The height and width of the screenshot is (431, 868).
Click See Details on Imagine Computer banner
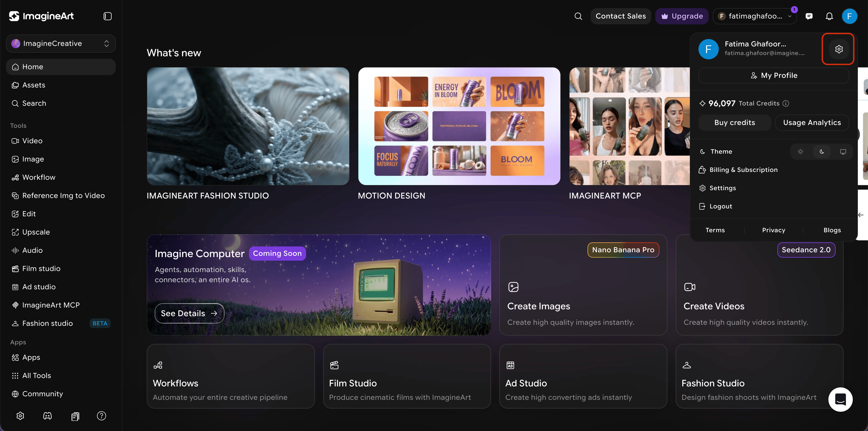tap(189, 313)
